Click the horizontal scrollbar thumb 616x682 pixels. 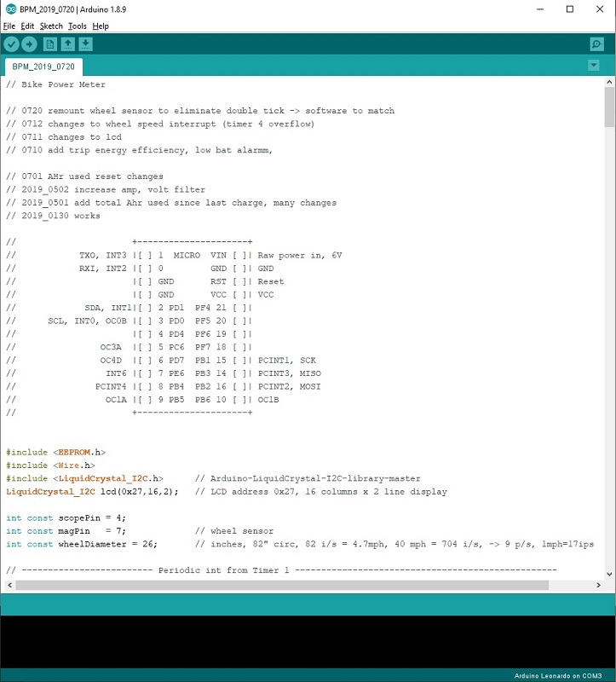(x=282, y=585)
